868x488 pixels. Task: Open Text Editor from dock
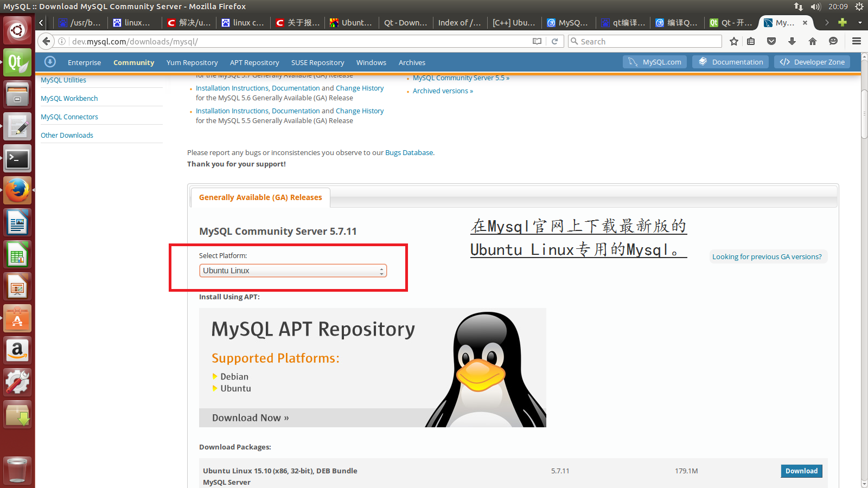(x=17, y=127)
